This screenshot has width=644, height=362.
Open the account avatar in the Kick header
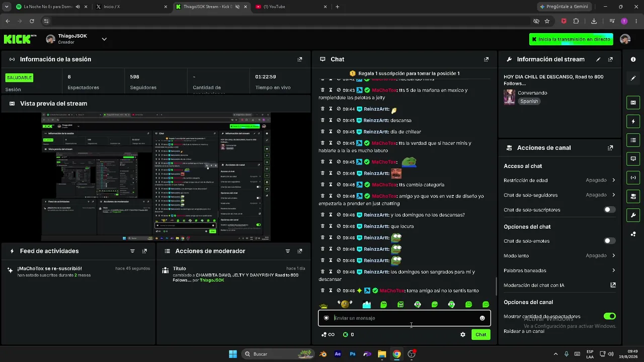625,39
